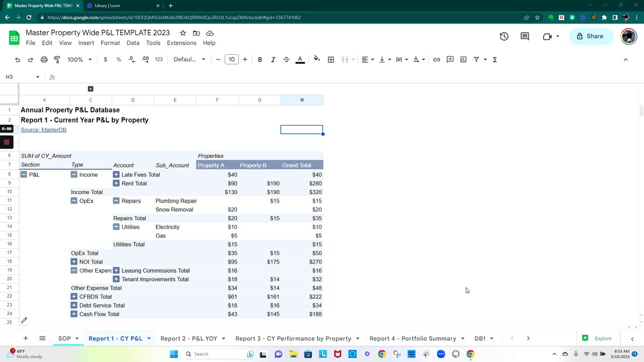The image size is (644, 362).
Task: Click the Share button
Action: [591, 36]
